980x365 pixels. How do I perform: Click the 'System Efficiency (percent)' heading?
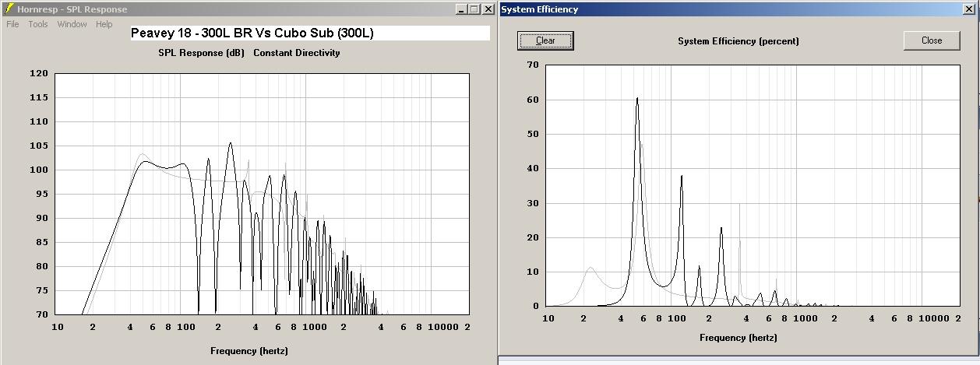739,41
